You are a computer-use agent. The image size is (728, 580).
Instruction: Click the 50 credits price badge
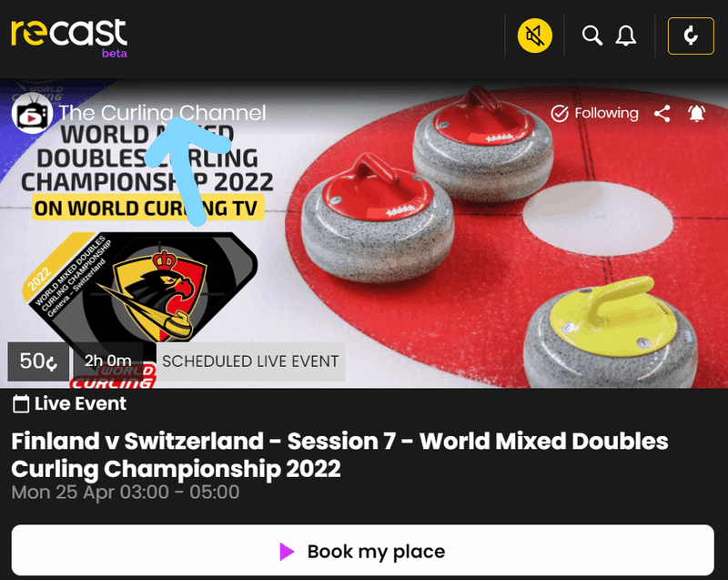38,361
